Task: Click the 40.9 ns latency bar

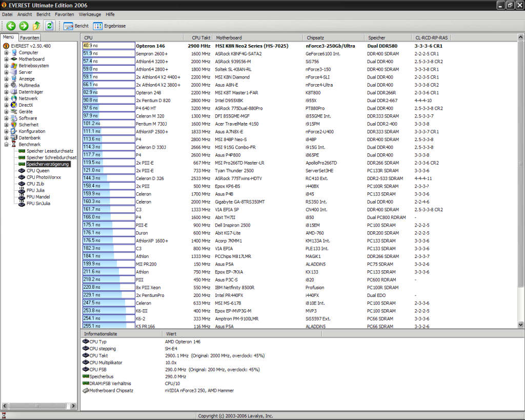Action: (109, 46)
